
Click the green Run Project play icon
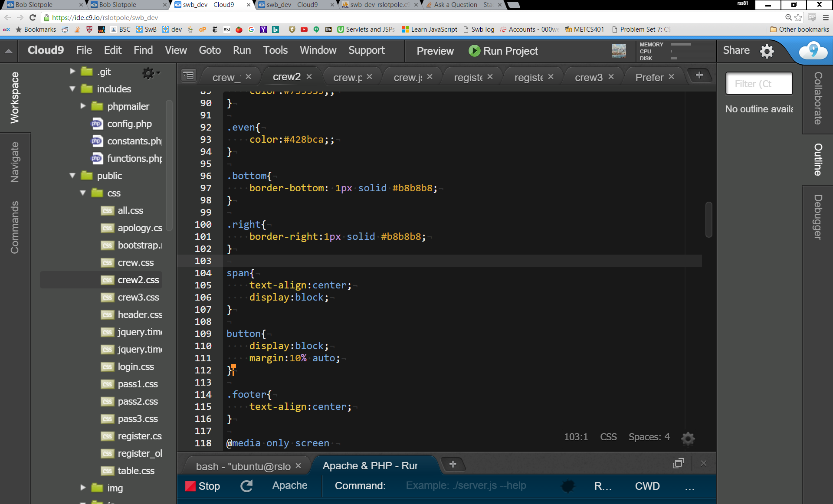474,51
